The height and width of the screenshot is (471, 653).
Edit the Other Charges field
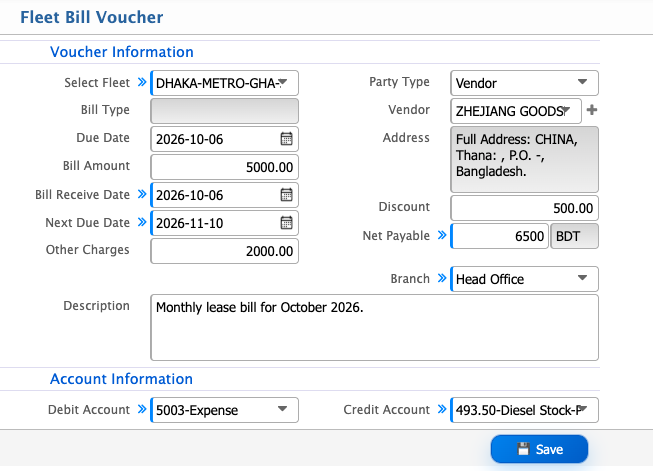[224, 251]
